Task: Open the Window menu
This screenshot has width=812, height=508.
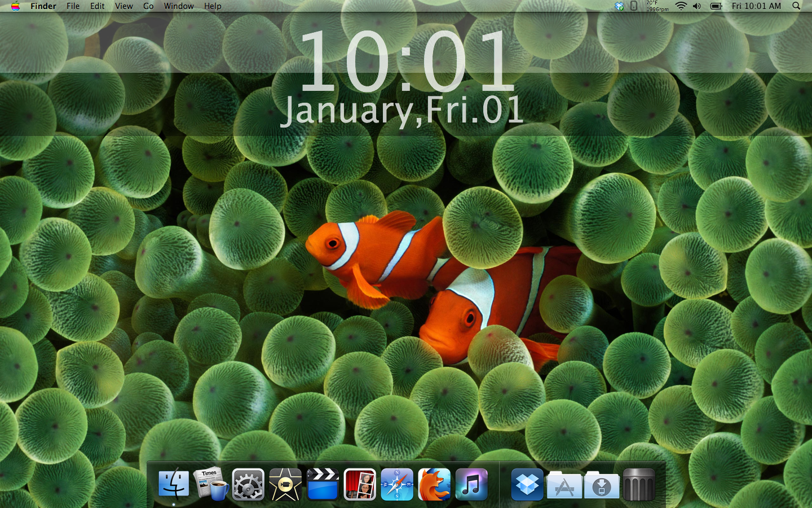Action: coord(179,6)
